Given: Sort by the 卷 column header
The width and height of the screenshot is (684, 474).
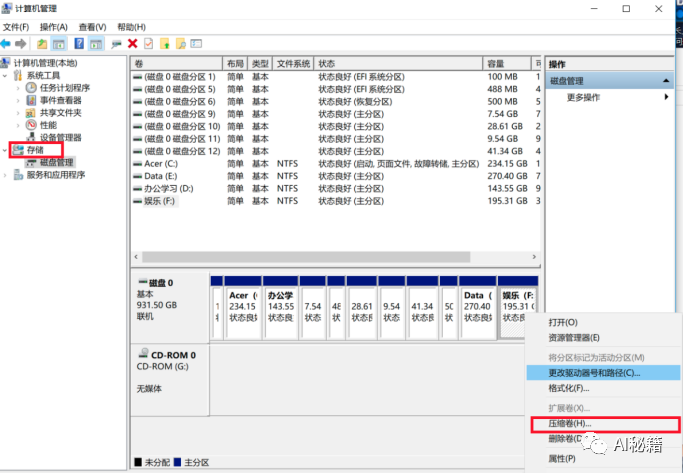Looking at the screenshot, I should pyautogui.click(x=177, y=64).
